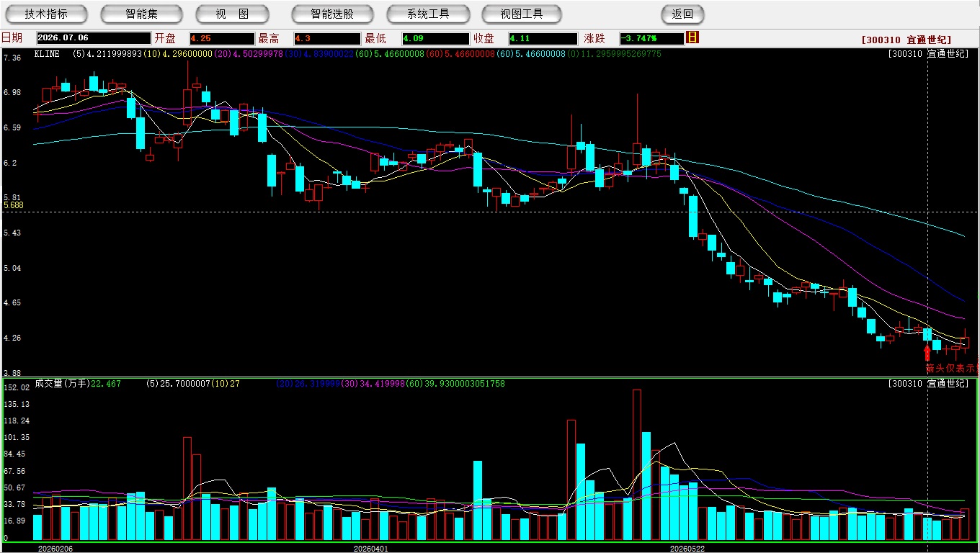Select the 收盘 value field 4.11
The height and width of the screenshot is (553, 980).
(x=543, y=38)
